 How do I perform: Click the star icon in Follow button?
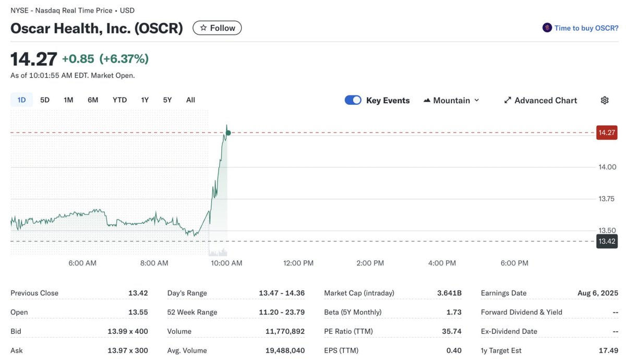tap(203, 28)
